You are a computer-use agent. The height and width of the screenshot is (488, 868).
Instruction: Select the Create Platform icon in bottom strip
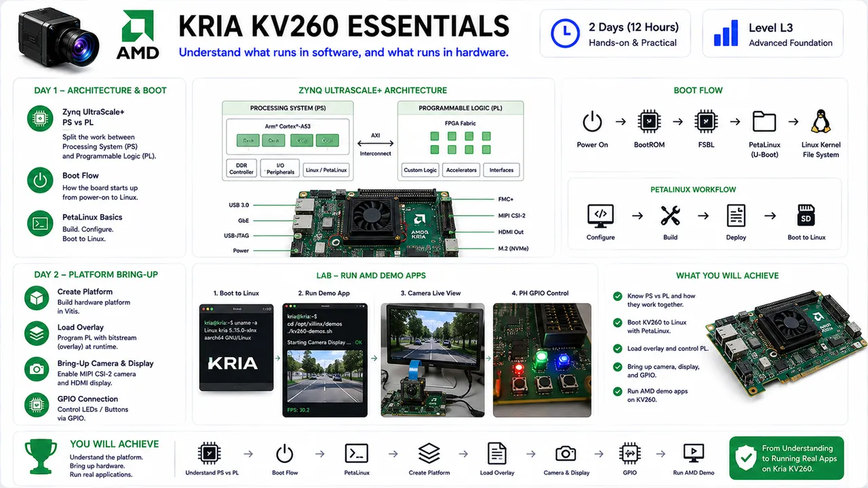point(429,453)
